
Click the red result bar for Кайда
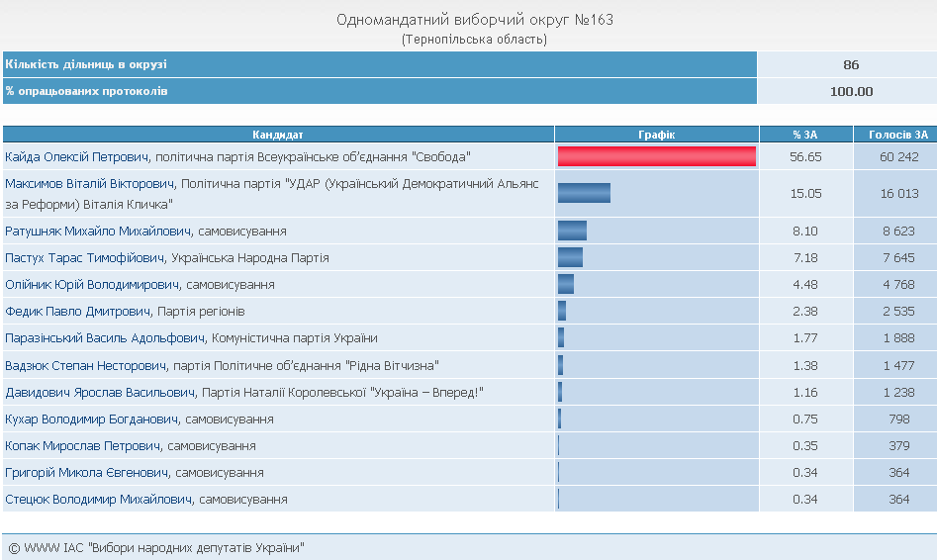point(657,156)
